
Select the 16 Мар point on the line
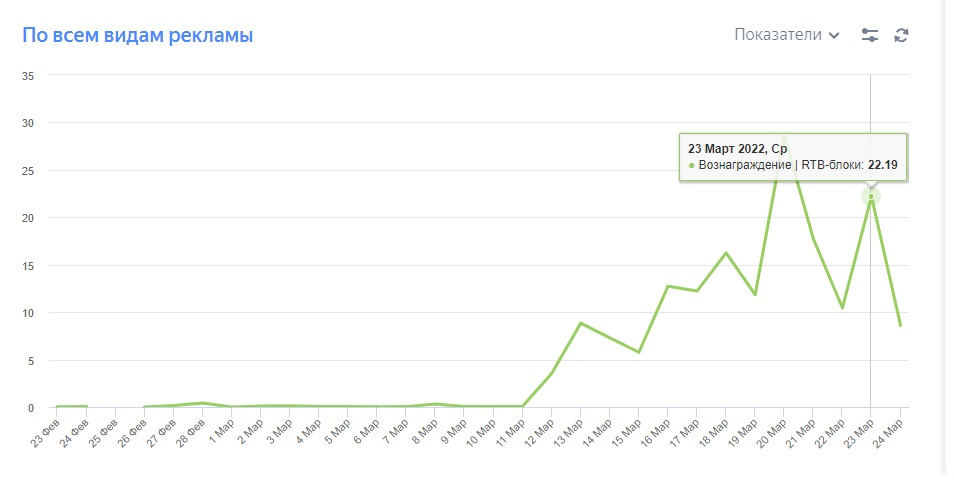click(x=668, y=286)
